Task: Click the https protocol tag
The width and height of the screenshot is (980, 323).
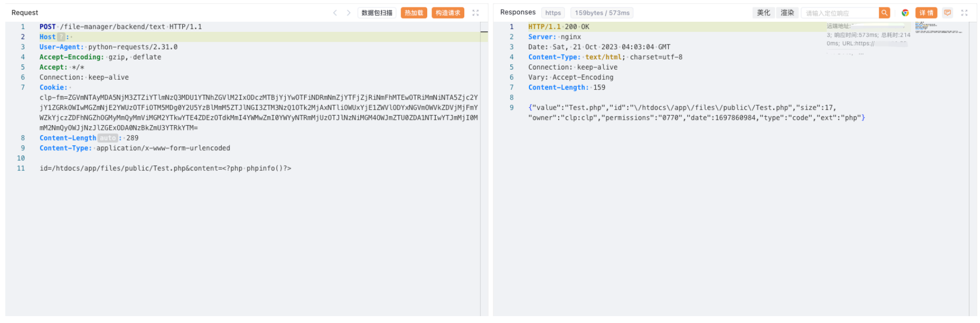Action: (x=553, y=13)
